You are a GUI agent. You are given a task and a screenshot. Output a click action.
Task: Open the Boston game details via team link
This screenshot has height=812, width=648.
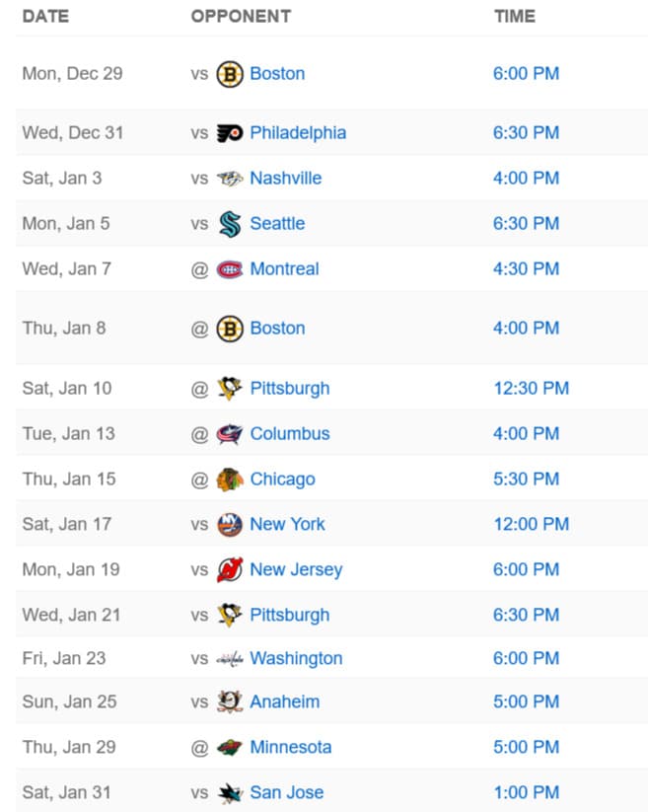[x=277, y=73]
